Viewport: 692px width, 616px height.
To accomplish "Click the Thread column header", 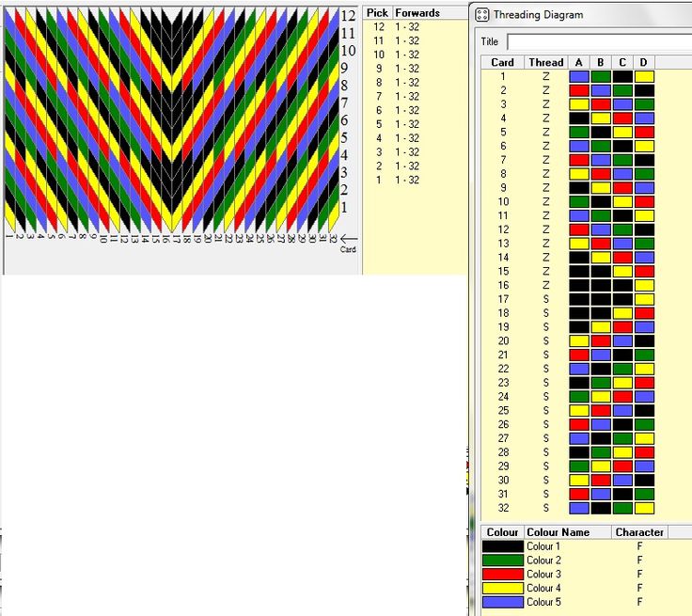I will click(546, 62).
